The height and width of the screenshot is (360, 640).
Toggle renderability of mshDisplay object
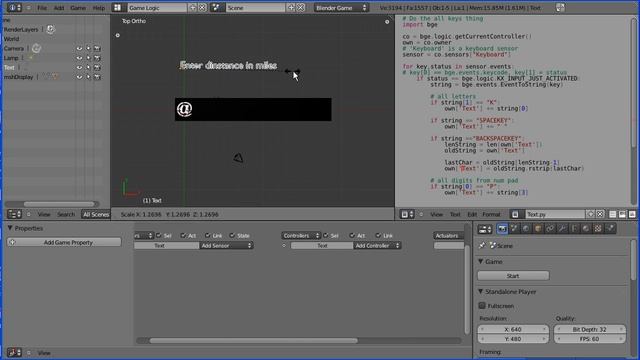(97, 77)
